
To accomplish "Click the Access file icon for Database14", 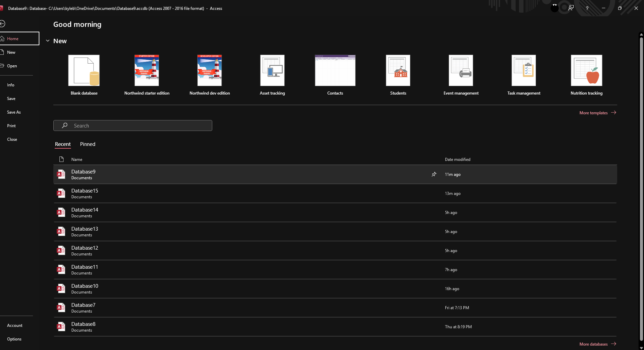I will pos(61,213).
